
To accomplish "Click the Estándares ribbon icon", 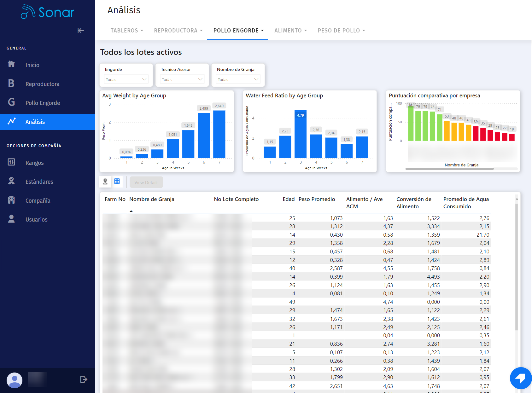I will [x=11, y=181].
